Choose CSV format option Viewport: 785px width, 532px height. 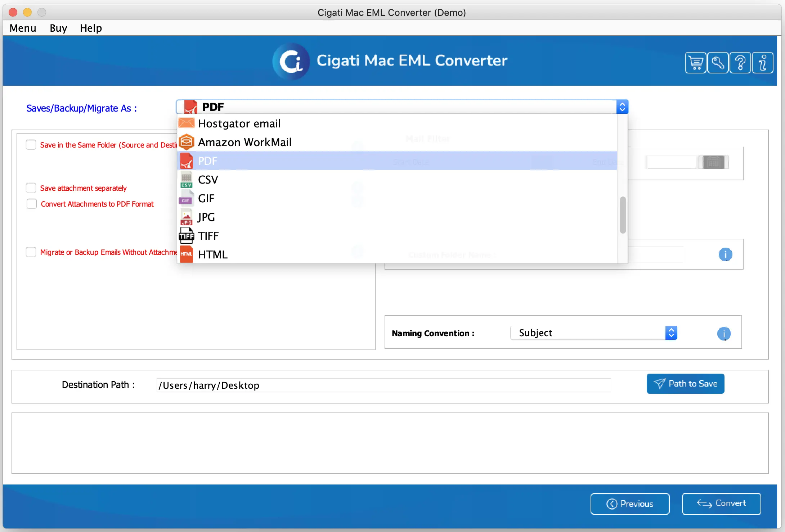(x=397, y=180)
